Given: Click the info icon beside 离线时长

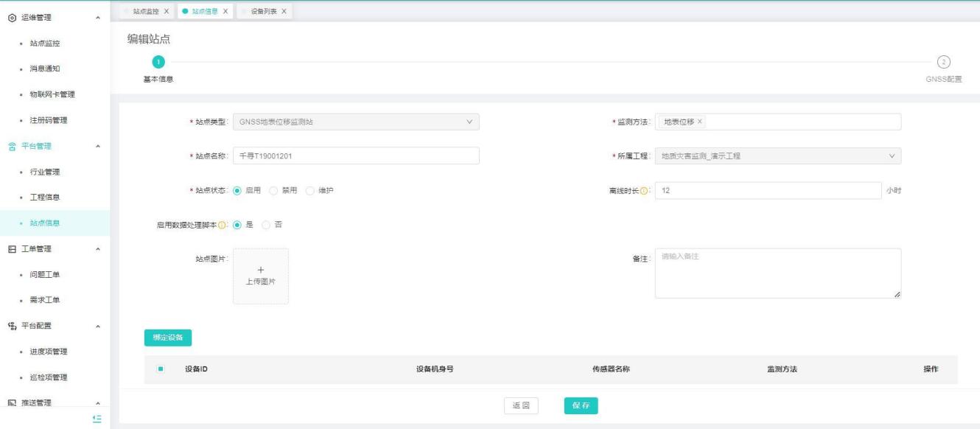Looking at the screenshot, I should (644, 190).
